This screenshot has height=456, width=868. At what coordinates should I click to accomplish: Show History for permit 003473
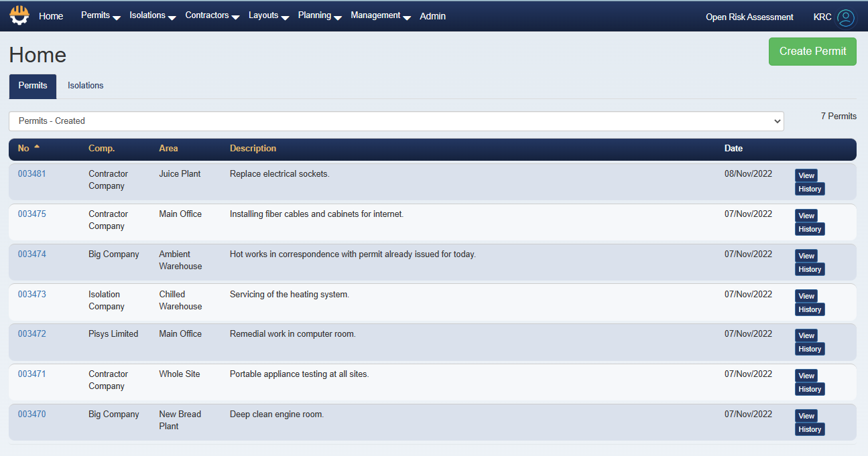[x=810, y=309]
